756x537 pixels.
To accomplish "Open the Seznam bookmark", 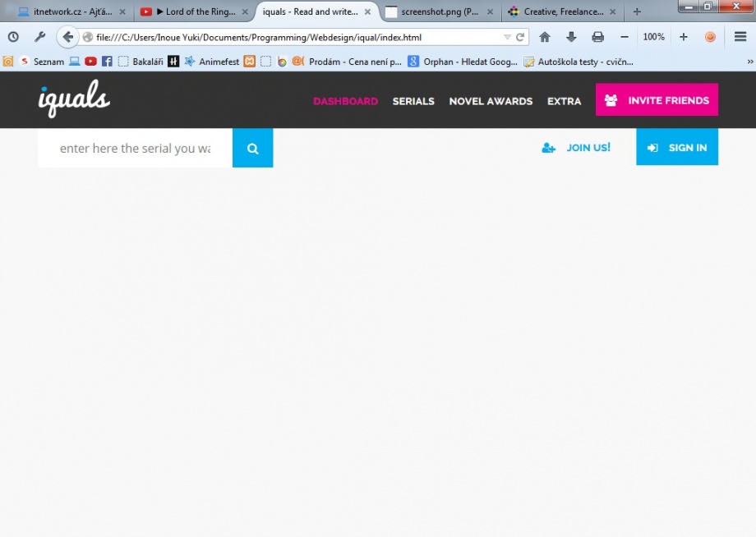I will click(x=41, y=62).
